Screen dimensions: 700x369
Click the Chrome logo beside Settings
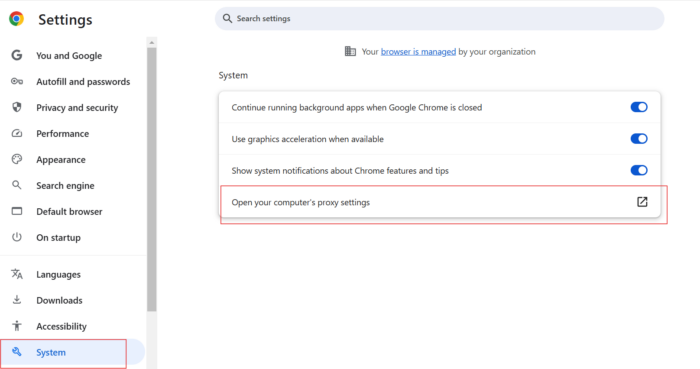pyautogui.click(x=17, y=19)
